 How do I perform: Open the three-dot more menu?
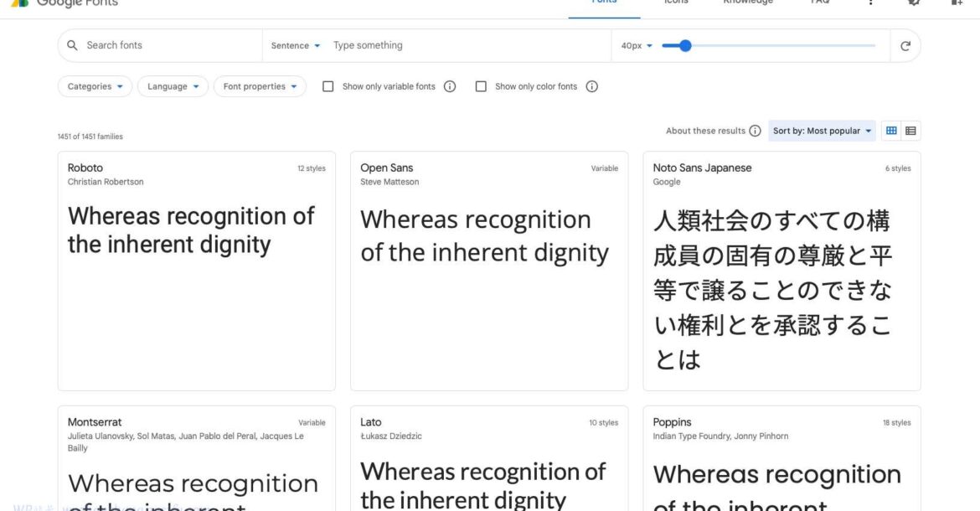click(870, 3)
